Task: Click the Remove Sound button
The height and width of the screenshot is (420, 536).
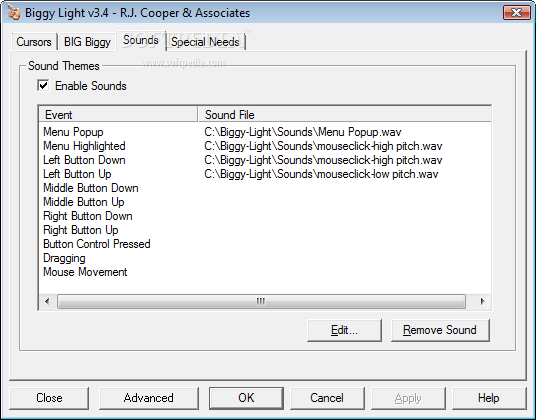Action: pyautogui.click(x=440, y=330)
